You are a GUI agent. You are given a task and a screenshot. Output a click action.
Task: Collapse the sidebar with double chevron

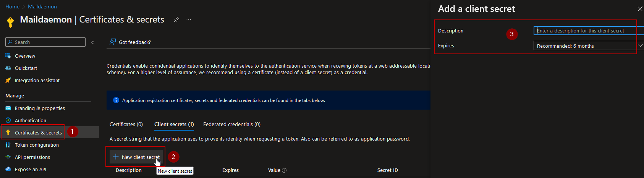pyautogui.click(x=93, y=42)
